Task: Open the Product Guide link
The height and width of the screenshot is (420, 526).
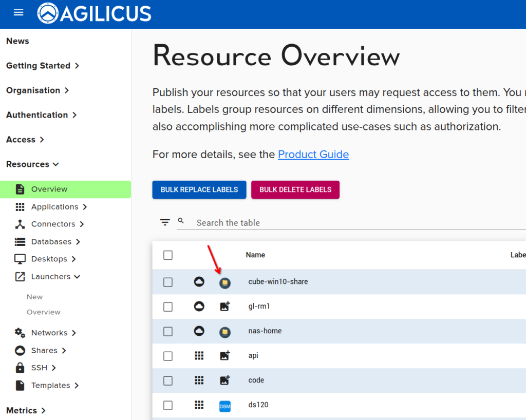Action: (313, 154)
